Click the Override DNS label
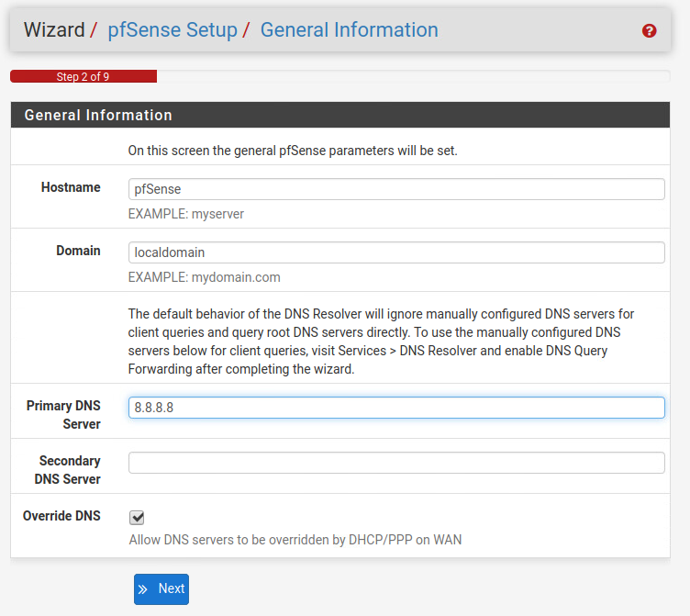The height and width of the screenshot is (616, 690). pos(61,516)
